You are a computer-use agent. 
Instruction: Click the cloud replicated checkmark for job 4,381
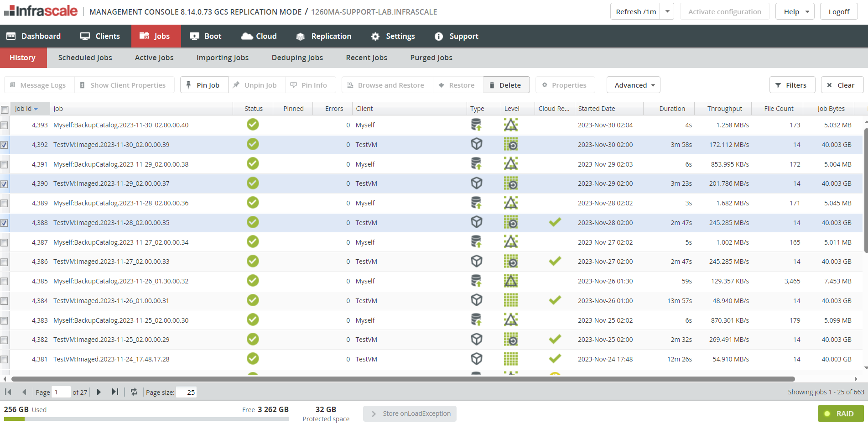point(555,359)
